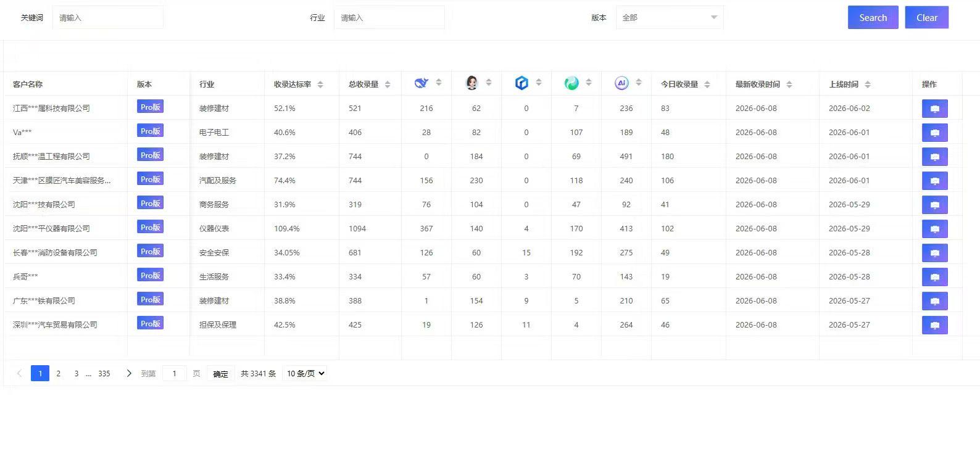Screen dimensions: 980x454
Task: Jump to last page 335
Action: 104,373
